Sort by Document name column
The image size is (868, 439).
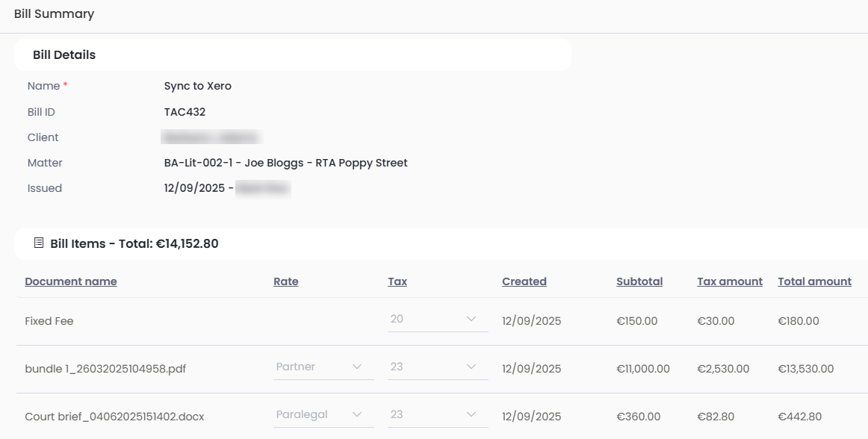(71, 281)
